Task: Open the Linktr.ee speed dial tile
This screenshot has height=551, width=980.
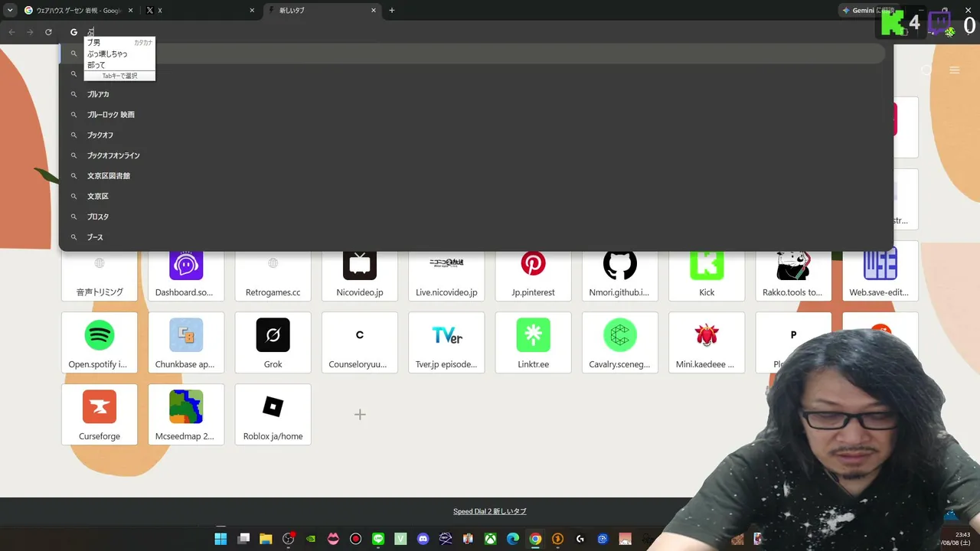Action: coord(533,343)
